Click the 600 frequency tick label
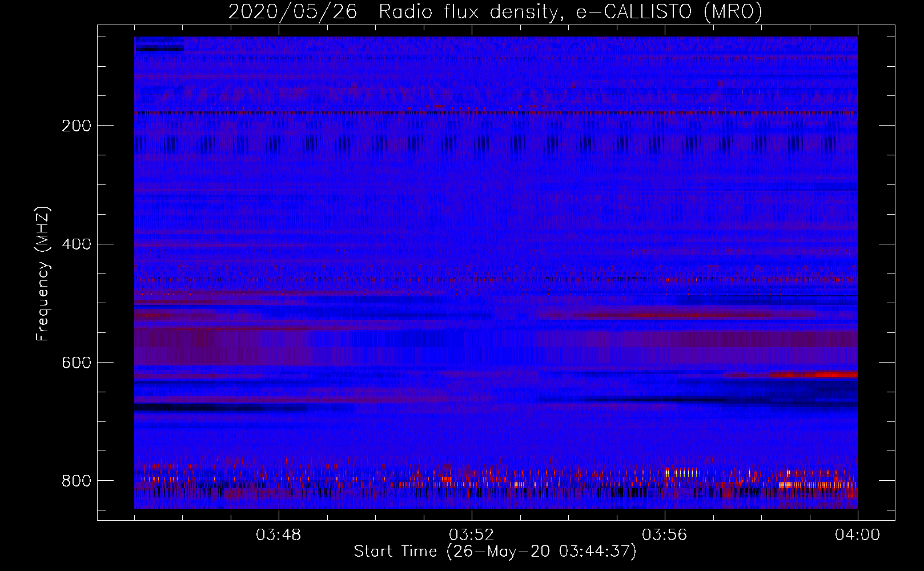The width and height of the screenshot is (924, 571). click(x=76, y=363)
